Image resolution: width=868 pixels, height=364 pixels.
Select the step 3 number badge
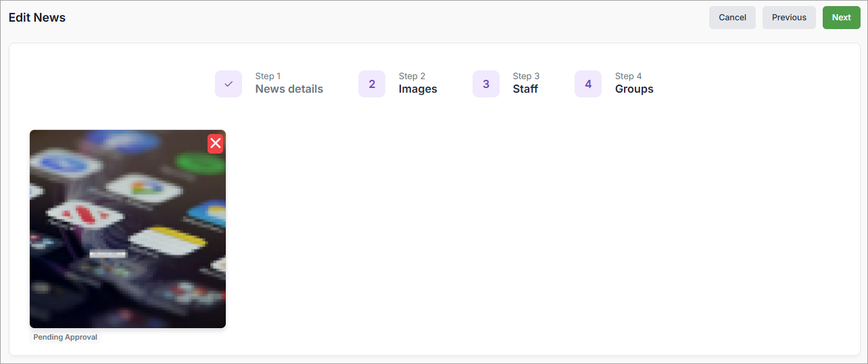(x=486, y=84)
